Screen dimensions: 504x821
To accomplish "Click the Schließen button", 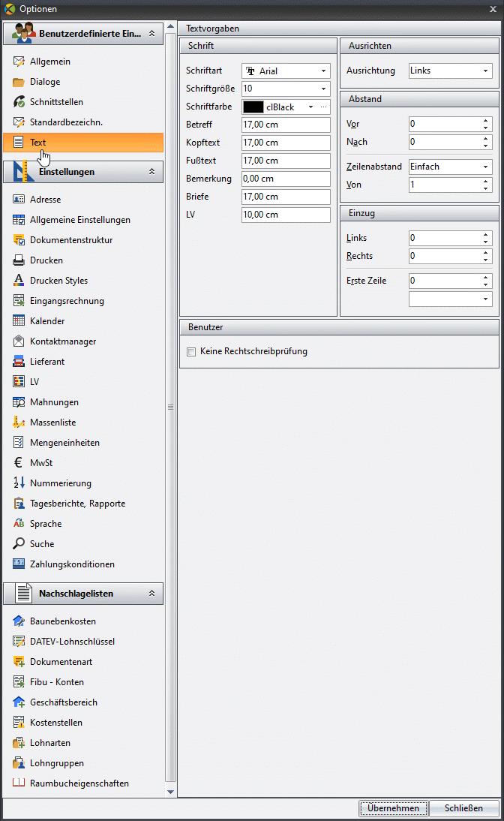I will point(463,808).
